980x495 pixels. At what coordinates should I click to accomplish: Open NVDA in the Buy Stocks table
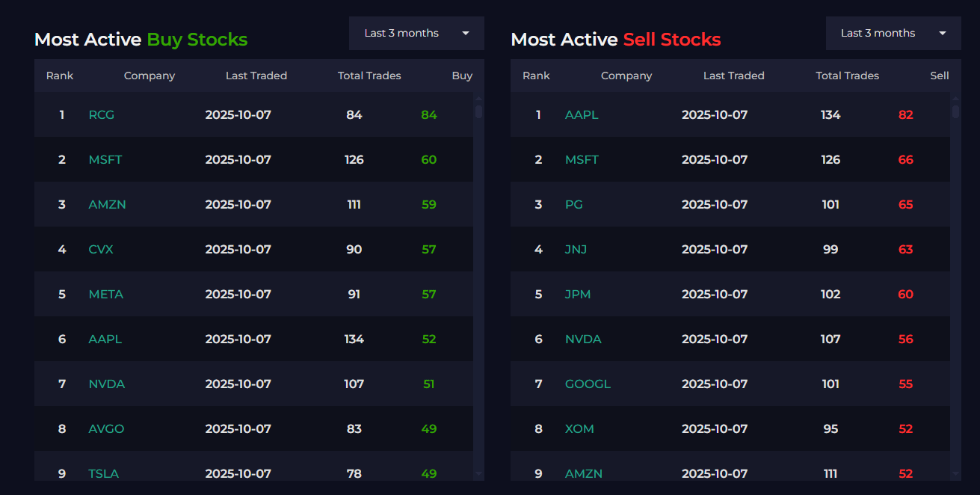[x=107, y=384]
